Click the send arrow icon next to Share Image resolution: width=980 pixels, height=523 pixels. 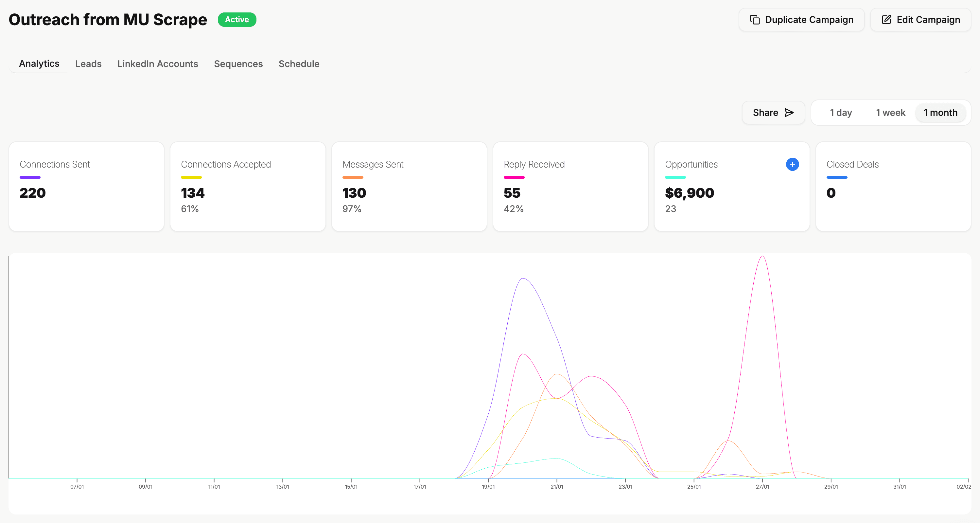789,113
